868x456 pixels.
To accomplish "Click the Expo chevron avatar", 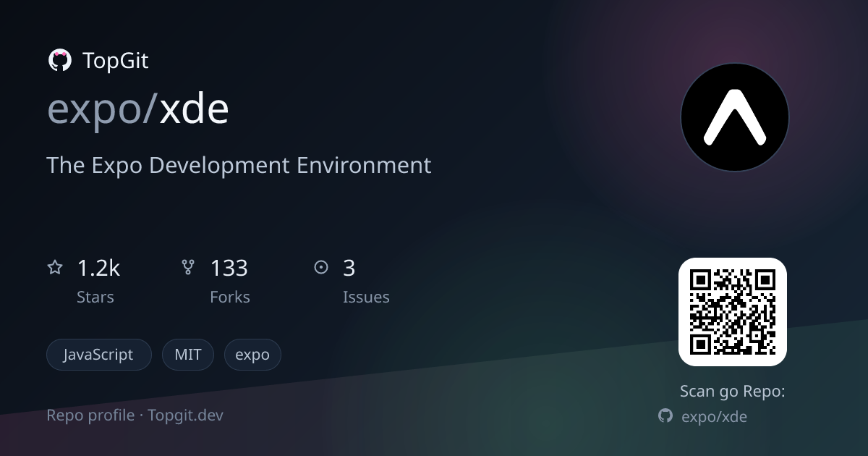I will [735, 117].
